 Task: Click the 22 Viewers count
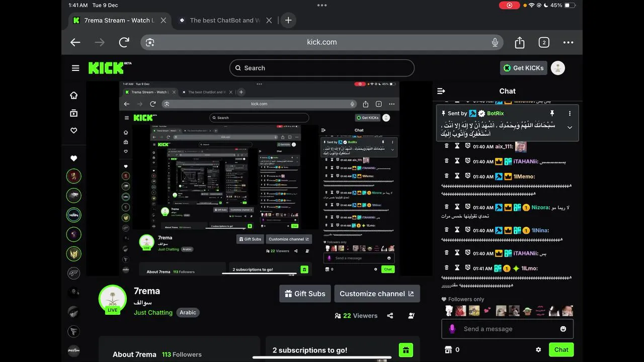point(356,316)
